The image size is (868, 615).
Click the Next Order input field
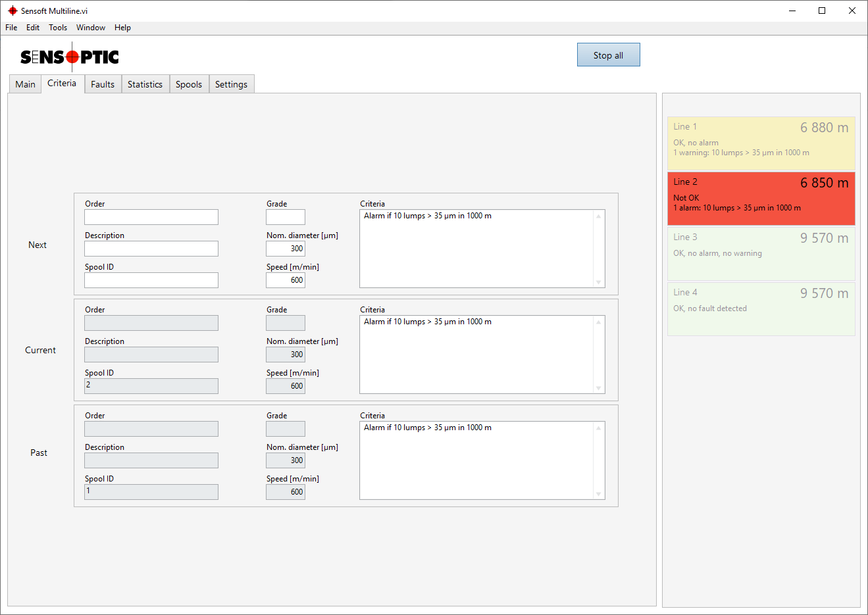tap(151, 217)
